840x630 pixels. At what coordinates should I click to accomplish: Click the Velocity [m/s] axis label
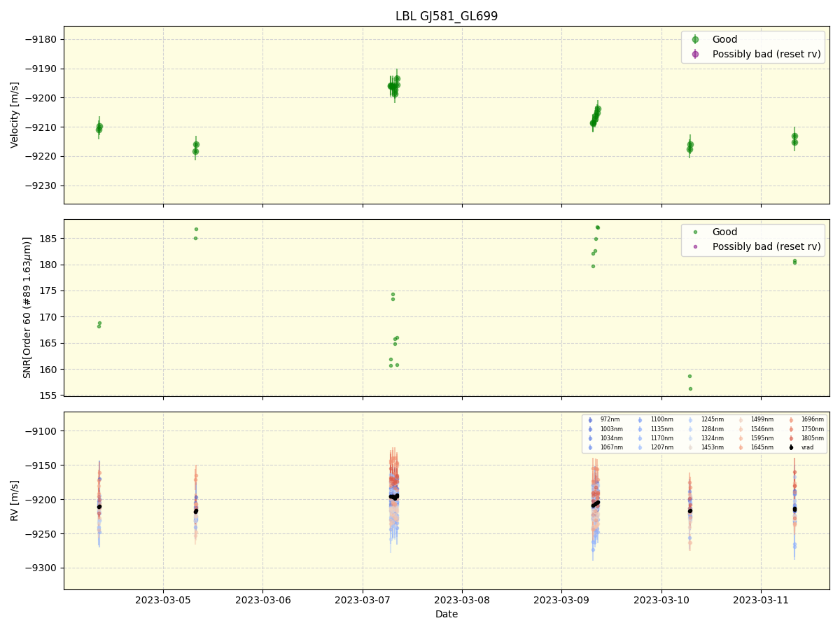pos(15,115)
